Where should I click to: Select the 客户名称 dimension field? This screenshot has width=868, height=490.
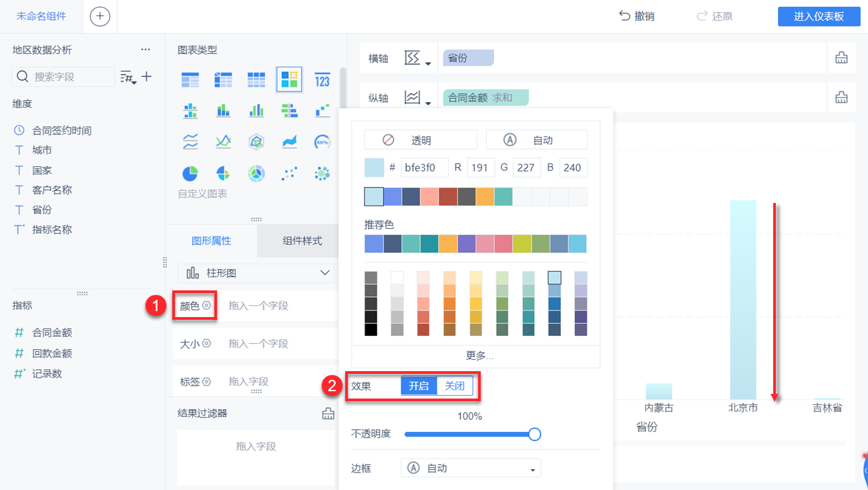(x=52, y=190)
